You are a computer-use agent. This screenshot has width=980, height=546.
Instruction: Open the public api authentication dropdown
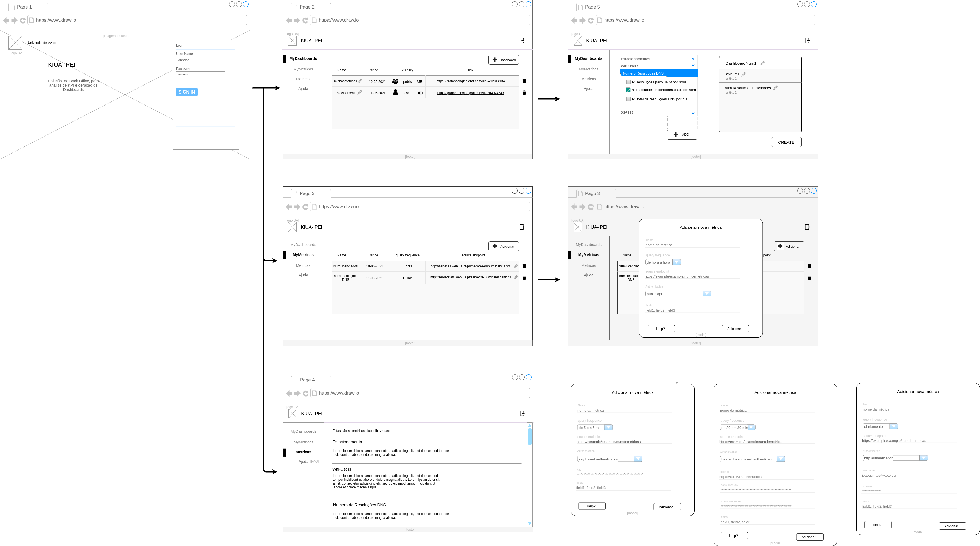click(x=706, y=293)
